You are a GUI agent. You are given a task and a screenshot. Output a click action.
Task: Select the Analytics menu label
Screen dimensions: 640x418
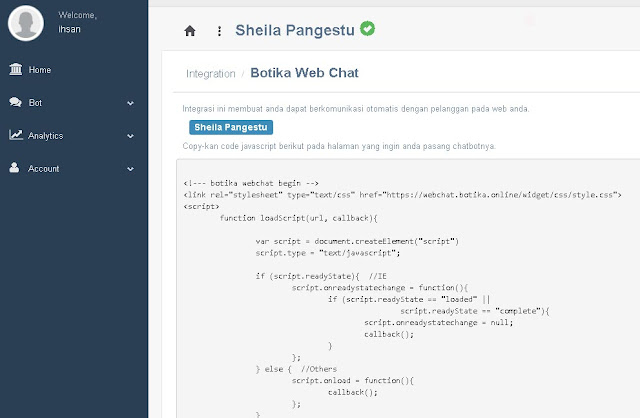[x=46, y=135]
